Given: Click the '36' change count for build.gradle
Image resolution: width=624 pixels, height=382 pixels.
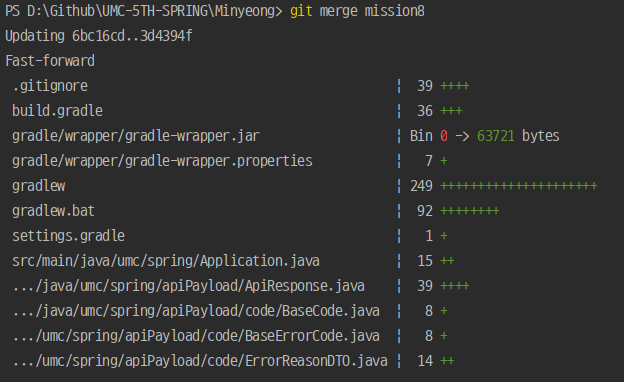Looking at the screenshot, I should tap(425, 111).
